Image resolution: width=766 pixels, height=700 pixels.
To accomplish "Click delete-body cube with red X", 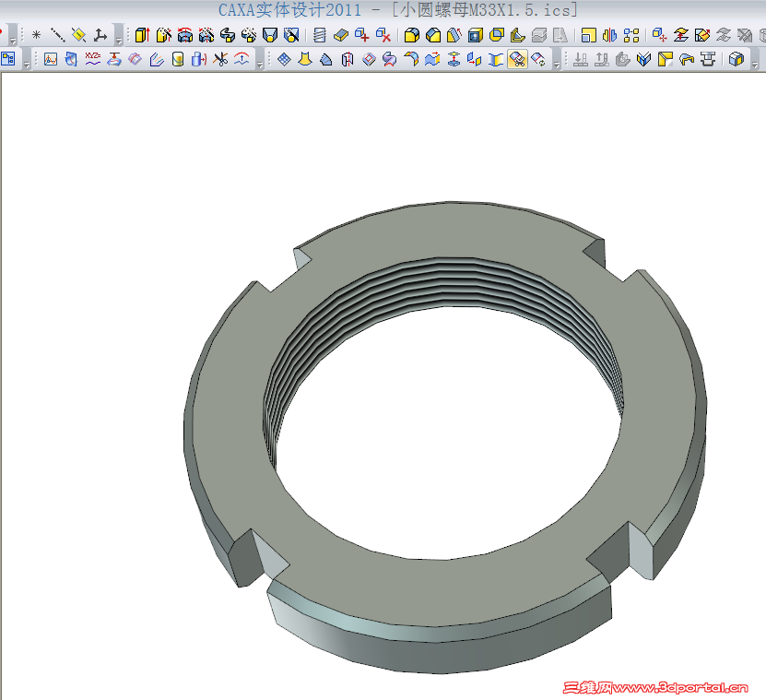I will (x=383, y=35).
